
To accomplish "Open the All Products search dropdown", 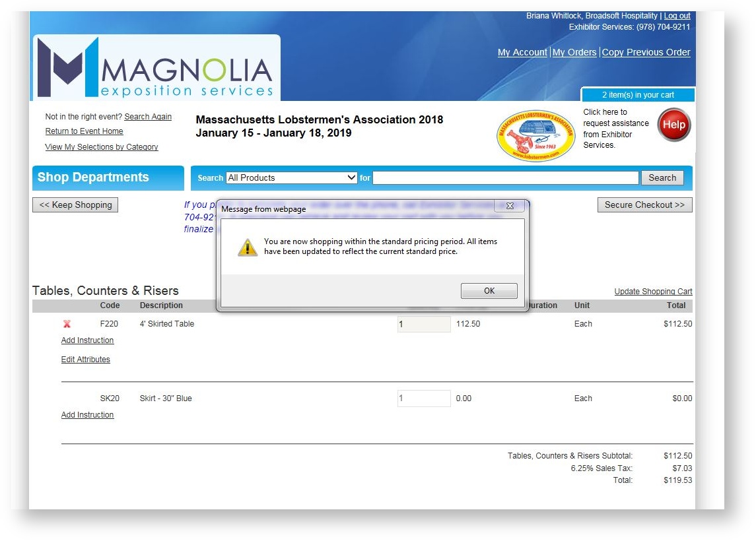I will (291, 177).
